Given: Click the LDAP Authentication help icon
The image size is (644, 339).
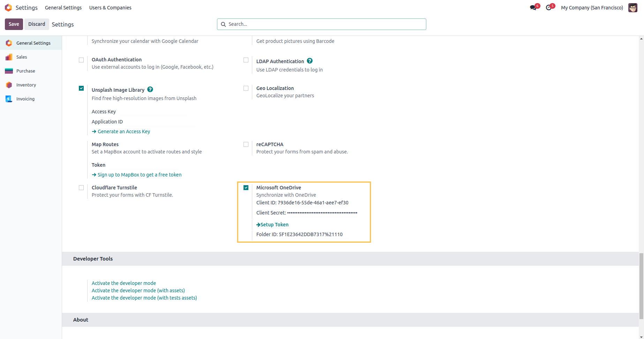Looking at the screenshot, I should click(309, 61).
